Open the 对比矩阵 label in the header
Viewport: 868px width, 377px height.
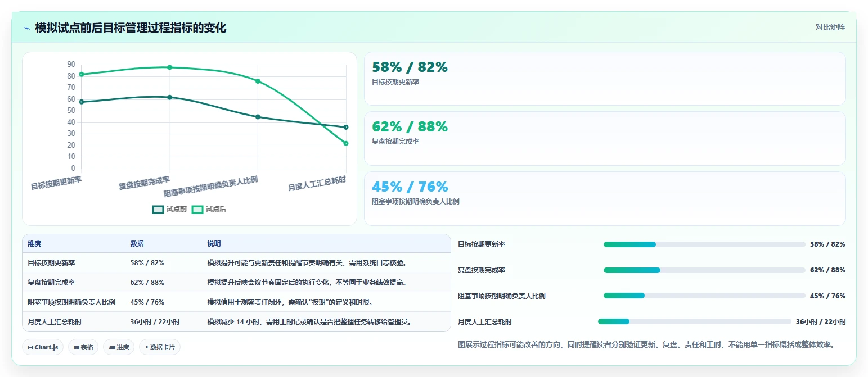point(830,27)
